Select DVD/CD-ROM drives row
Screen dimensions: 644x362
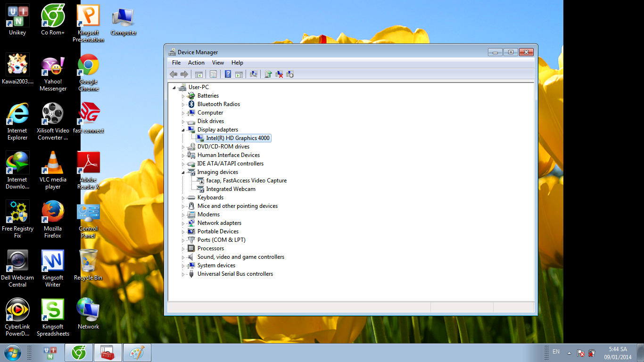tap(218, 147)
